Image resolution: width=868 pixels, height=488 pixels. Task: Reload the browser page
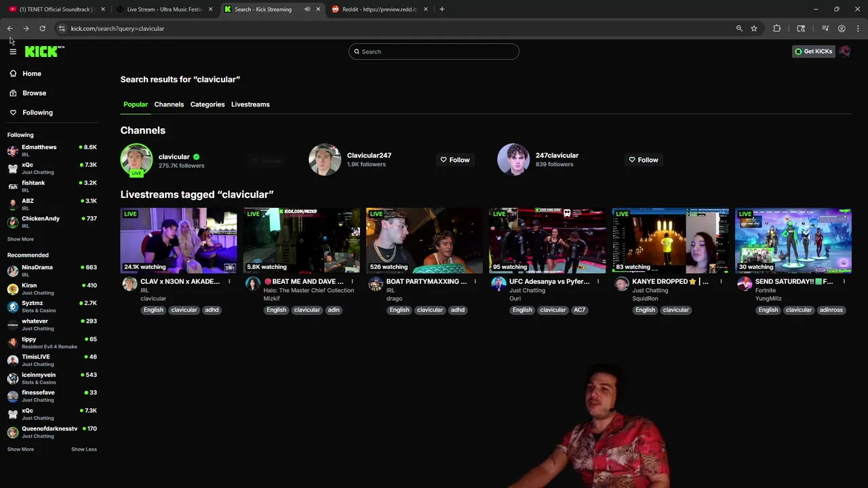pos(42,28)
